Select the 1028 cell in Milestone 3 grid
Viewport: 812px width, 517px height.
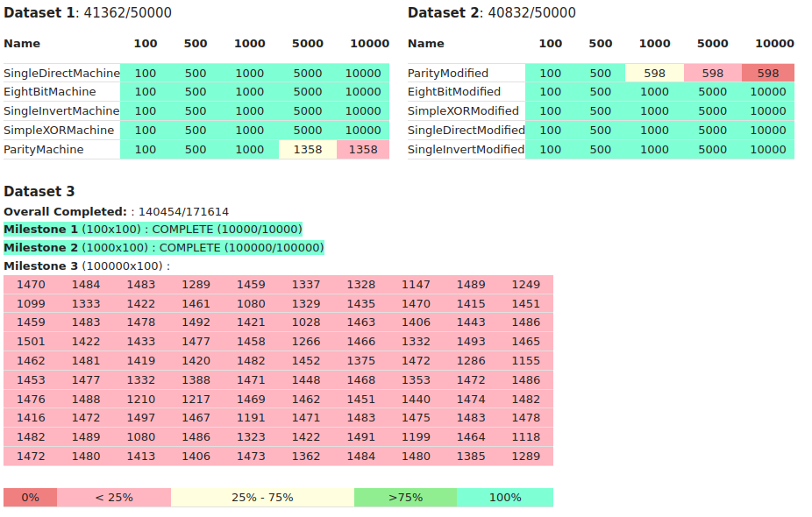306,322
